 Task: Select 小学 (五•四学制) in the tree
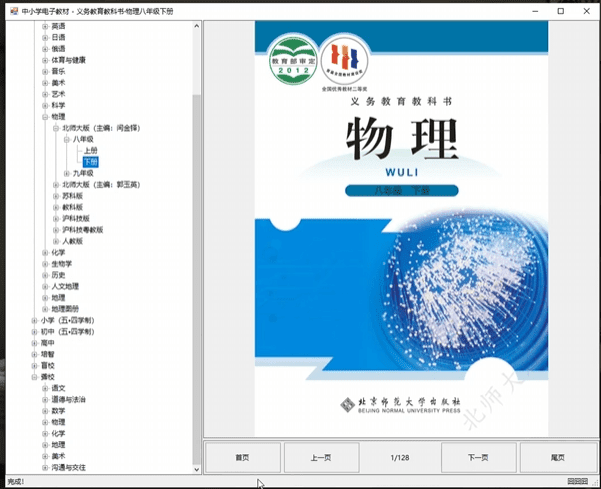tap(67, 320)
